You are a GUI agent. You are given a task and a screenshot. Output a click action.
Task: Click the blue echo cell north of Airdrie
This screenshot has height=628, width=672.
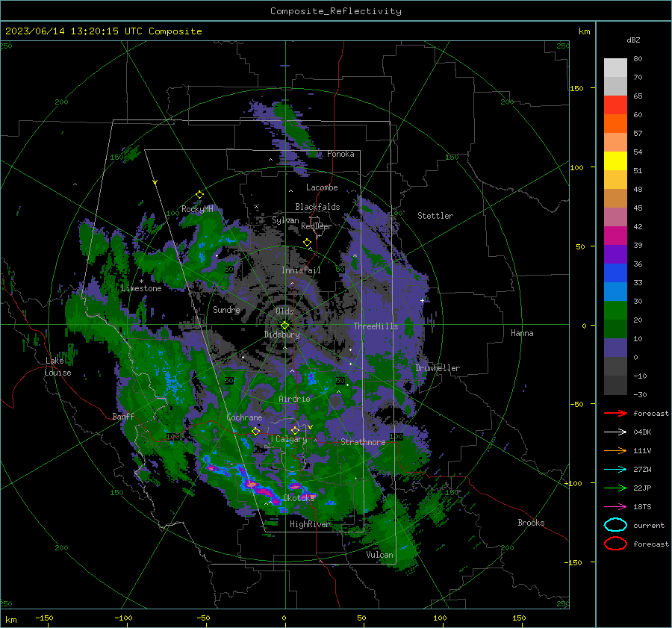[x=312, y=378]
